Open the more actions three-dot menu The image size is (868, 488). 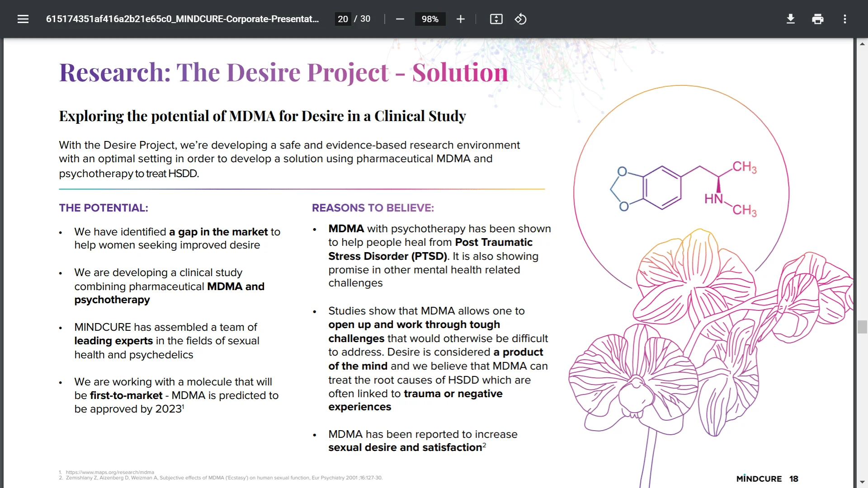[844, 19]
